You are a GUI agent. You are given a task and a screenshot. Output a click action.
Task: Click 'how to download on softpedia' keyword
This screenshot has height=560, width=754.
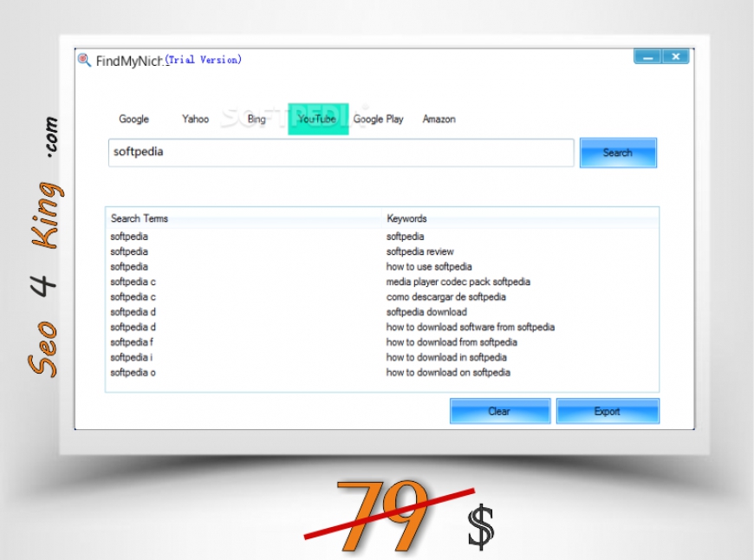pyautogui.click(x=448, y=373)
